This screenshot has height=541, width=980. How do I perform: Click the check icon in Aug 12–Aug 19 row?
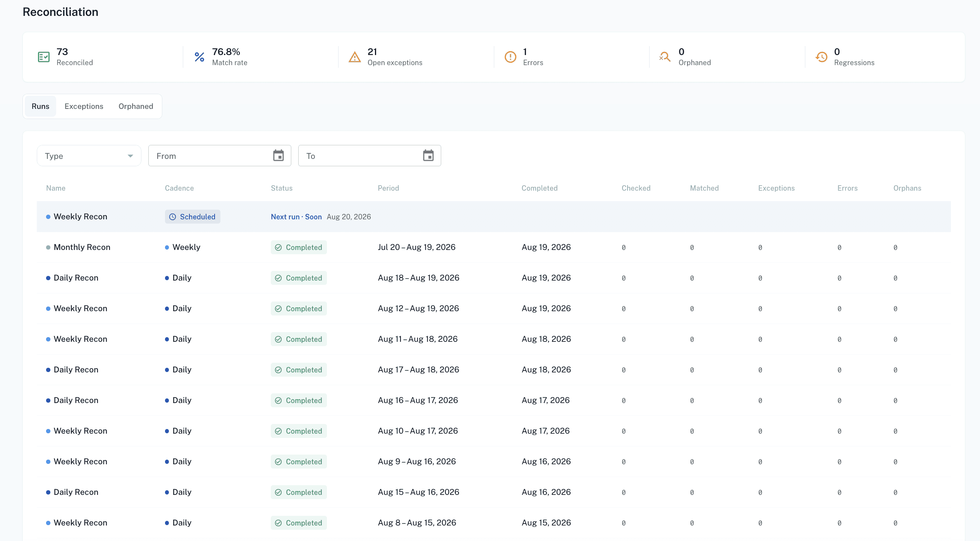click(x=278, y=309)
